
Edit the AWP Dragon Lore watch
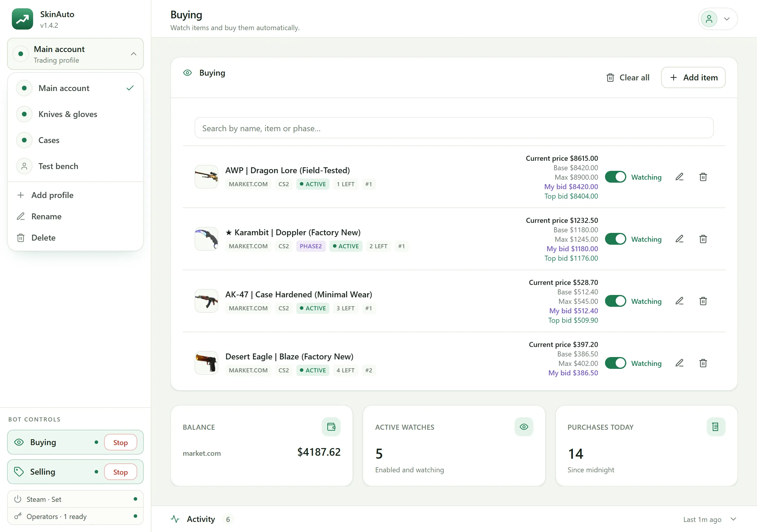click(x=680, y=177)
